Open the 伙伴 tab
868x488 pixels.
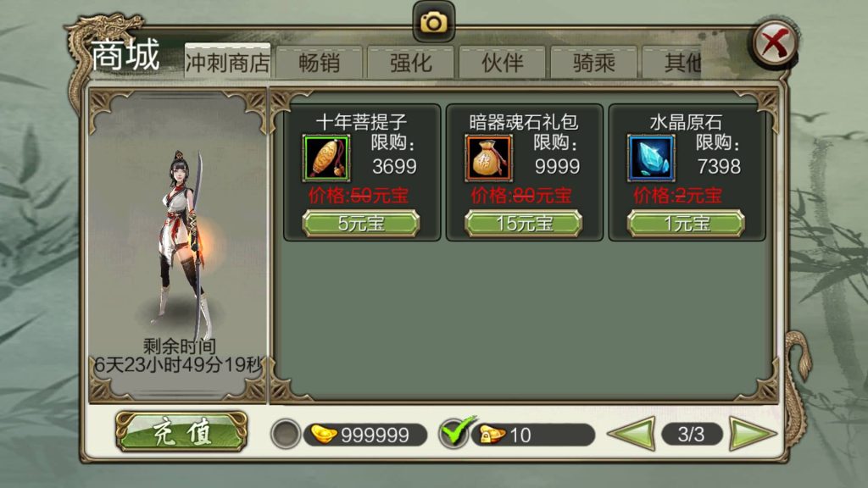(x=502, y=63)
